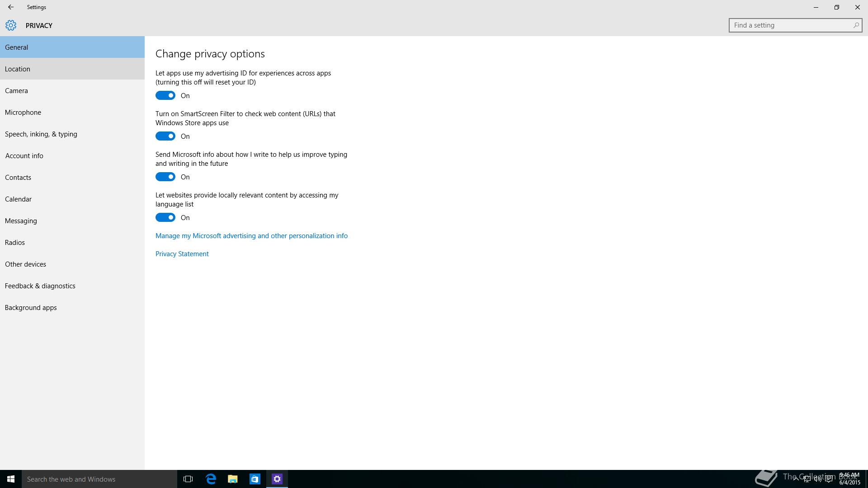
Task: Switch off the language list access toggle
Action: click(165, 217)
